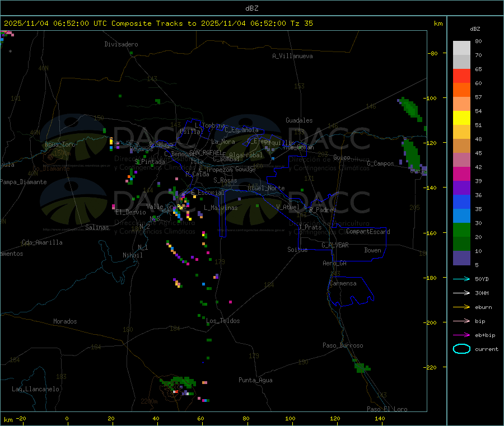Screen dimensions: 504x426
Task: Click the 'Lag.Llancanelo' map label
Action: click(36, 389)
